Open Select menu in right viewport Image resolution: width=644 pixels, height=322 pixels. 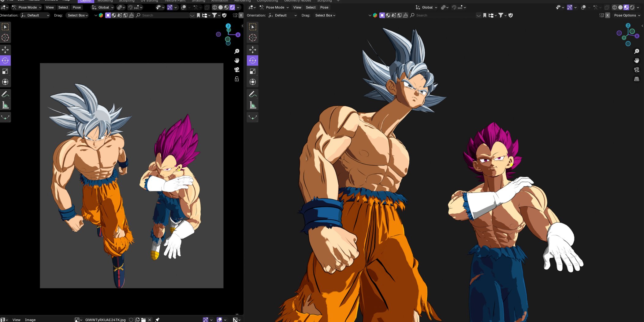click(x=311, y=7)
